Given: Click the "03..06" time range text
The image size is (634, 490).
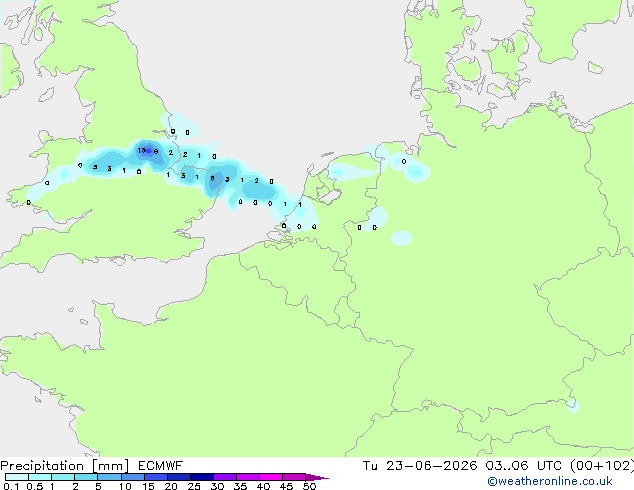Looking at the screenshot, I should pyautogui.click(x=507, y=465).
